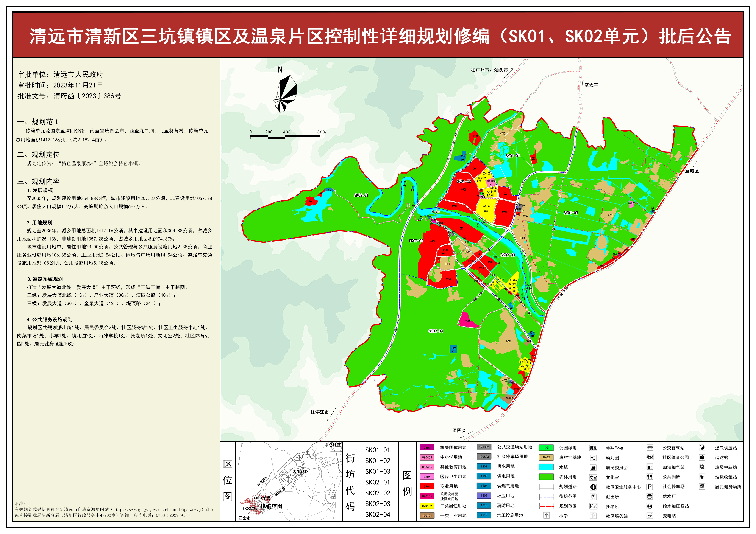Click the 至太平 direction label
Viewport: 756px width, 534px height.
tap(591, 85)
